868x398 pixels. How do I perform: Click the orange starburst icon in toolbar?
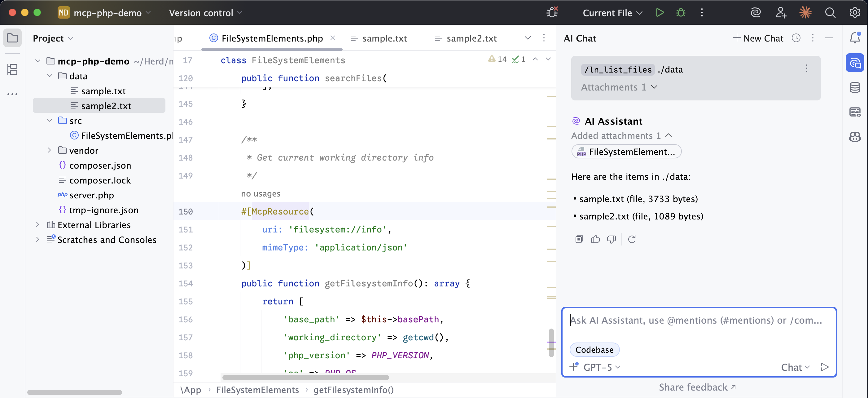pyautogui.click(x=805, y=12)
